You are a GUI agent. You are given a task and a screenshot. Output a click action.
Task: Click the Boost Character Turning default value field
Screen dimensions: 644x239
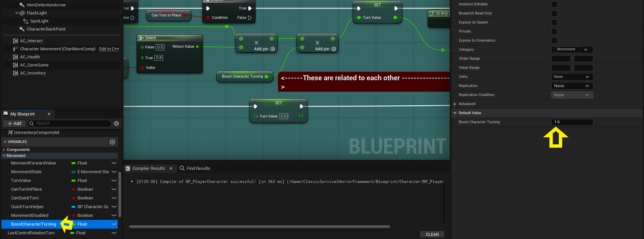coord(572,122)
